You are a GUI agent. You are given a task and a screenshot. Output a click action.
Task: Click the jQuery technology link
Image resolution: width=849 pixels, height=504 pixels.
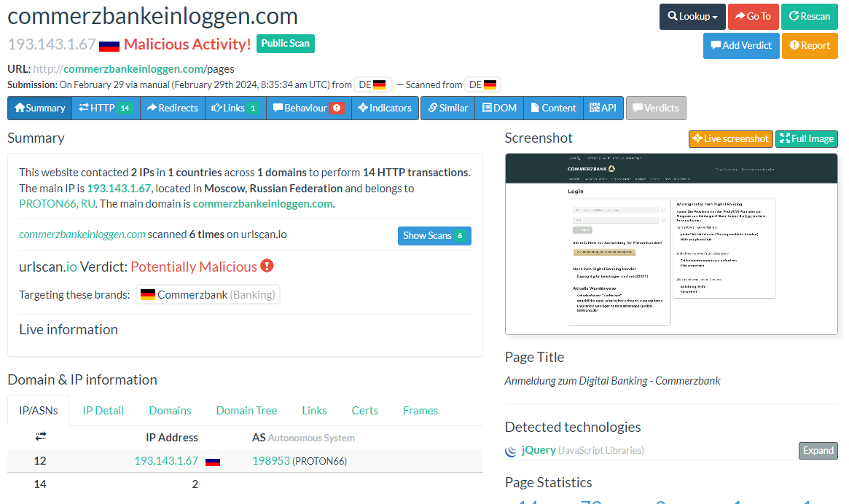[x=539, y=450]
